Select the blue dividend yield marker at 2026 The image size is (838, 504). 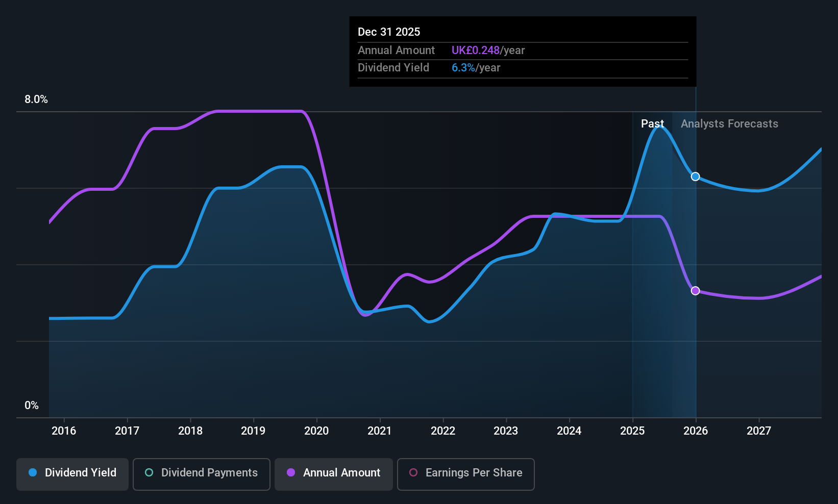pyautogui.click(x=695, y=177)
